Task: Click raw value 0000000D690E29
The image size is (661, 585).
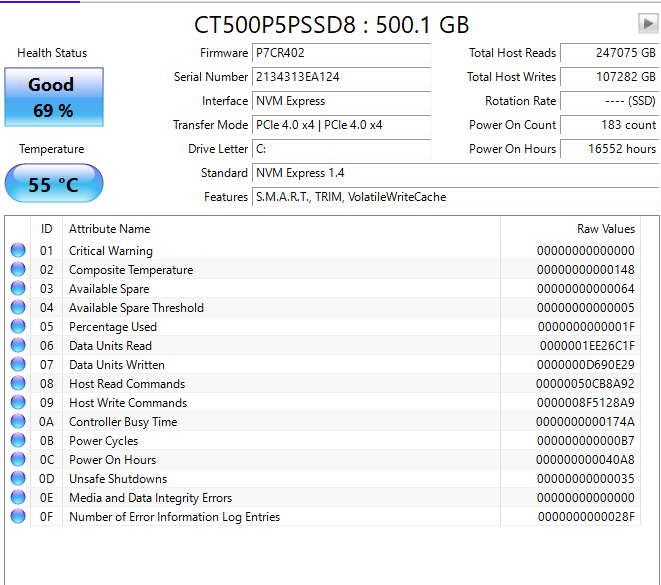Action: [x=586, y=365]
